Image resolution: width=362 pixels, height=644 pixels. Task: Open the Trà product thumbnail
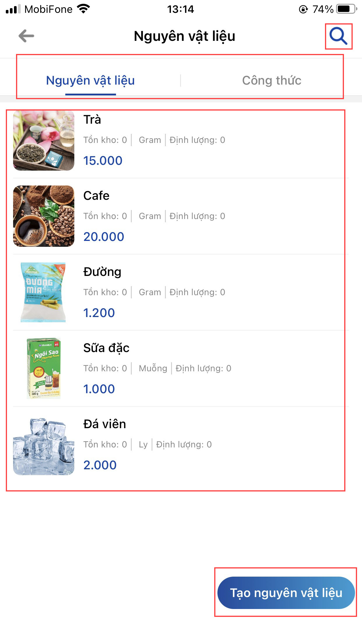[44, 140]
